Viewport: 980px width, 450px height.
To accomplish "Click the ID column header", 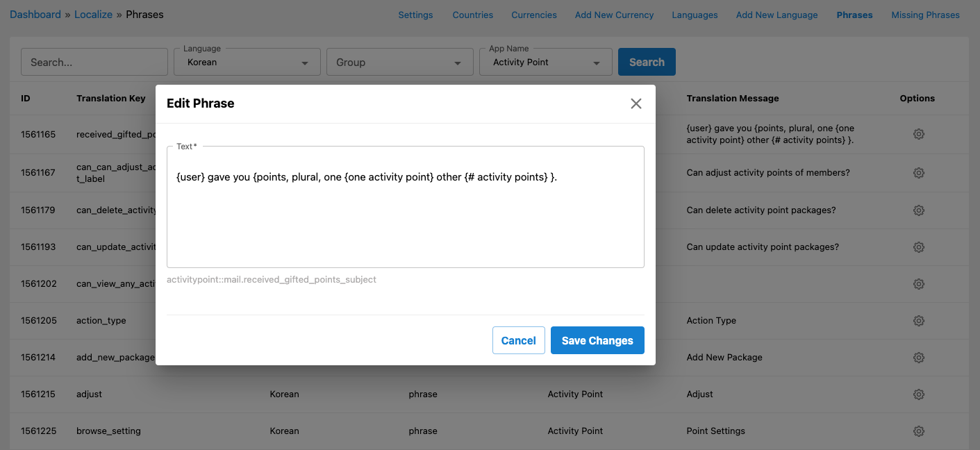I will point(26,99).
